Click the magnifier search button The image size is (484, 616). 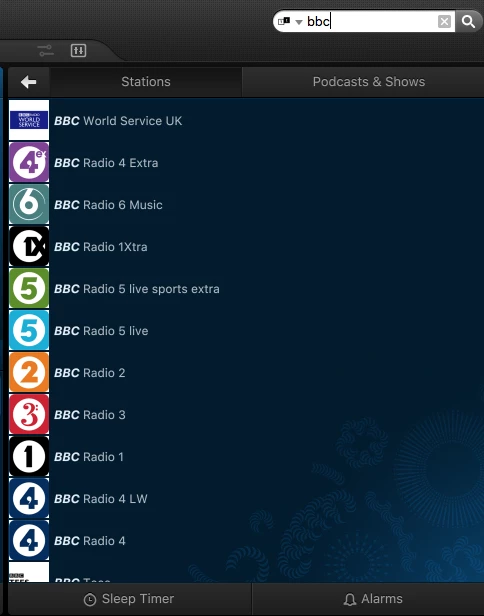(468, 21)
